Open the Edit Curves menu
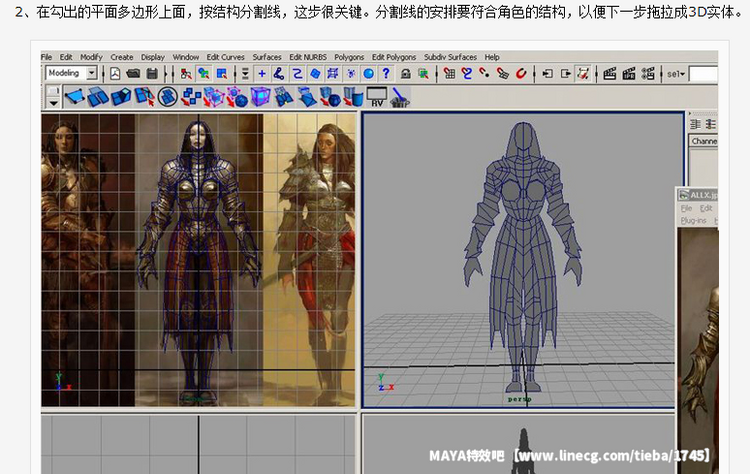This screenshot has height=474, width=750. [225, 57]
